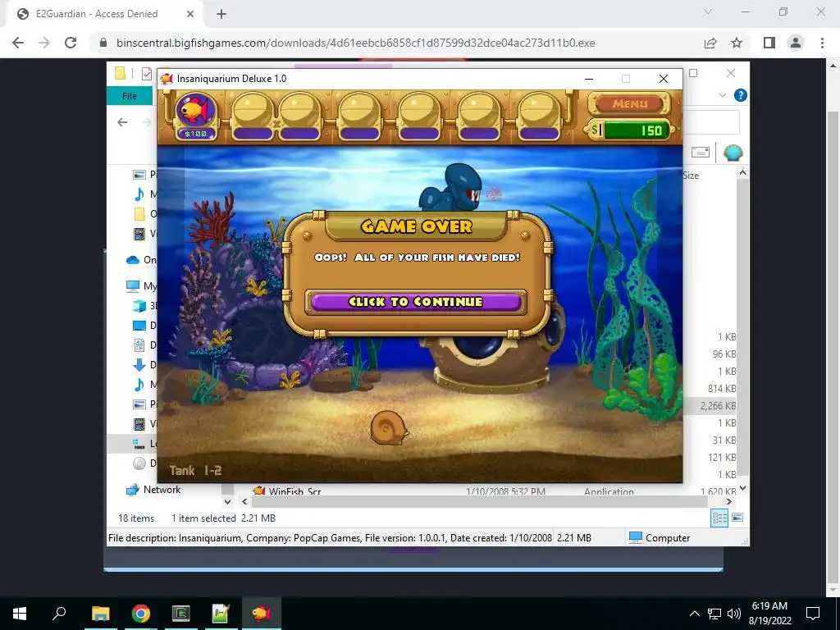Toggle Chrome side panel icon
This screenshot has width=840, height=630.
769,43
